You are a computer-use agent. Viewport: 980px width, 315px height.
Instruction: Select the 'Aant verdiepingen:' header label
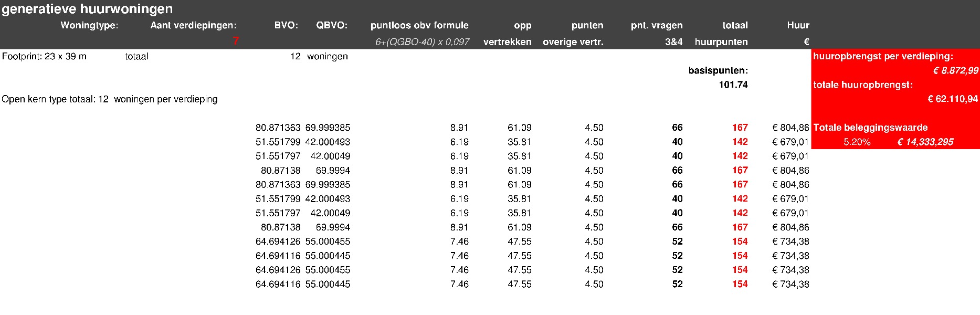tap(193, 25)
